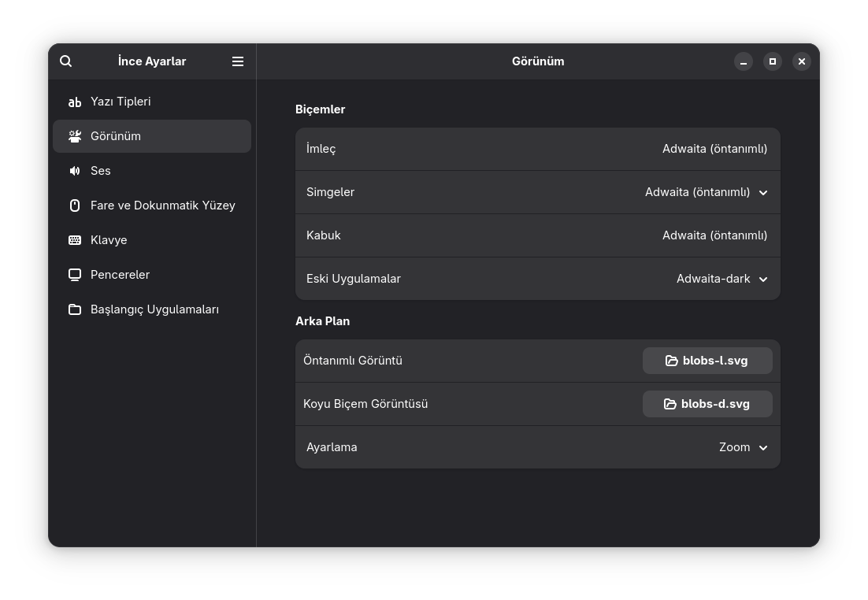Click the mouse icon in sidebar
The height and width of the screenshot is (600, 868).
(x=75, y=206)
